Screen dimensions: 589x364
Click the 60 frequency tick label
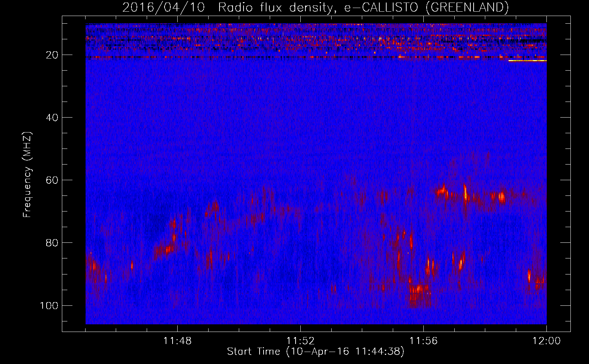point(52,180)
